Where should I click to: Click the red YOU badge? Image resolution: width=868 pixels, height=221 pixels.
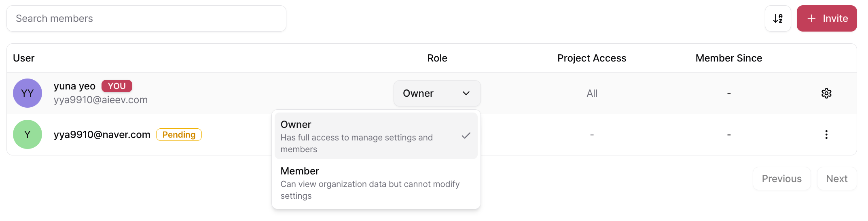116,86
